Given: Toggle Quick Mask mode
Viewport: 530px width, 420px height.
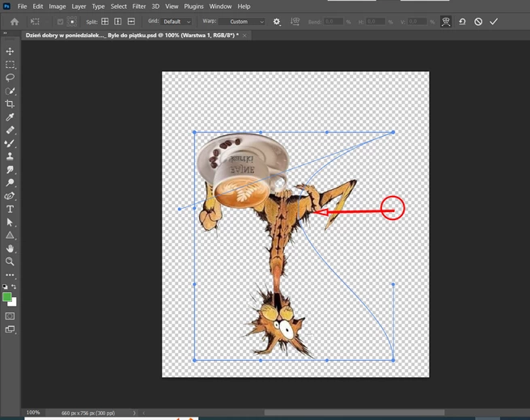Looking at the screenshot, I should (x=10, y=316).
